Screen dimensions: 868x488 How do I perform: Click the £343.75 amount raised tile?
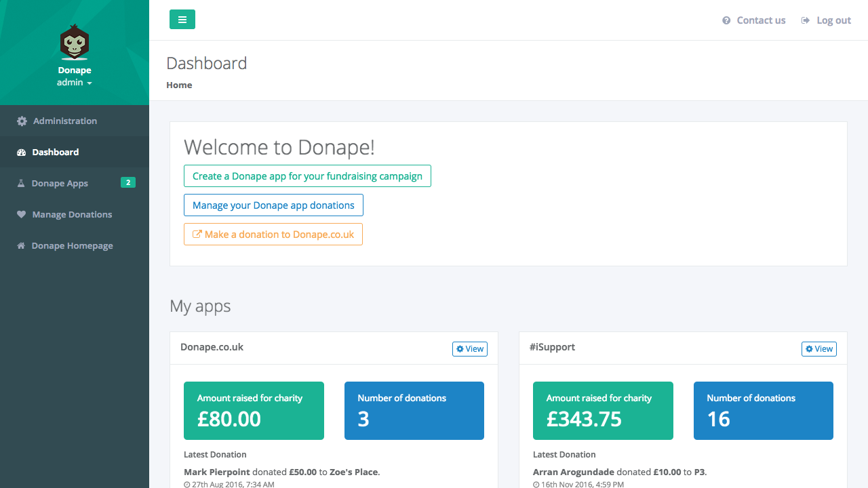point(603,411)
